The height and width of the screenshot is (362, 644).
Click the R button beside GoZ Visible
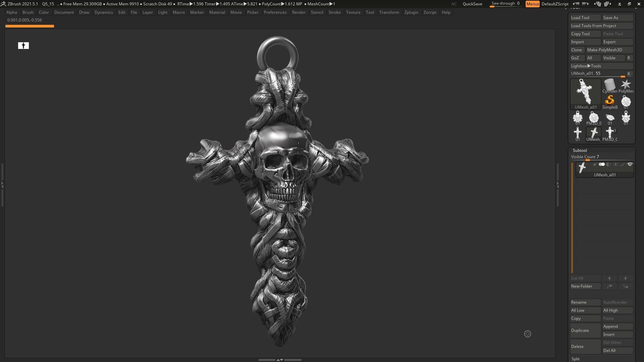629,58
